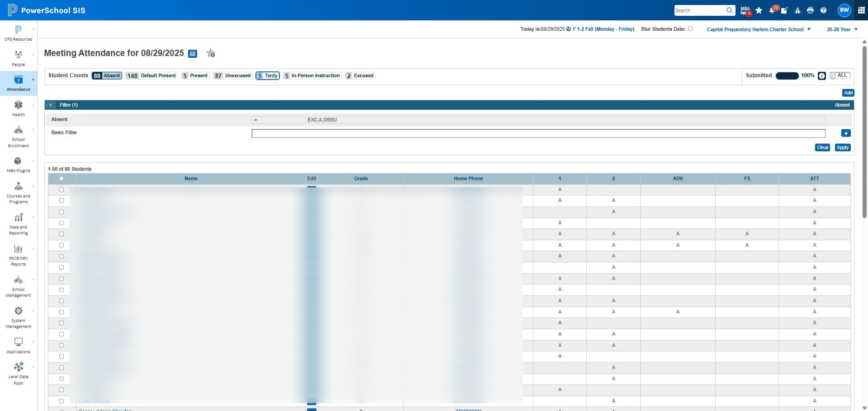The width and height of the screenshot is (868, 411).
Task: Select the 88 Absent count chip
Action: (107, 76)
